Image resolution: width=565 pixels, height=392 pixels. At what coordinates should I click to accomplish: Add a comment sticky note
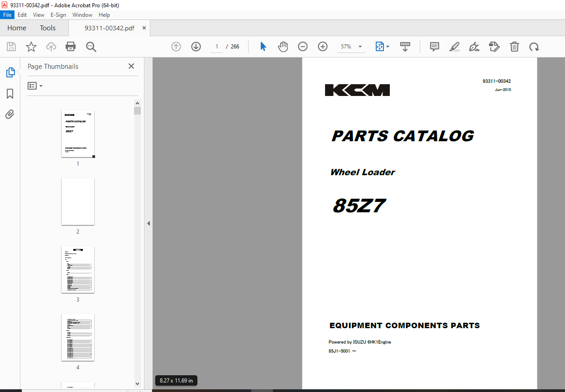point(435,47)
